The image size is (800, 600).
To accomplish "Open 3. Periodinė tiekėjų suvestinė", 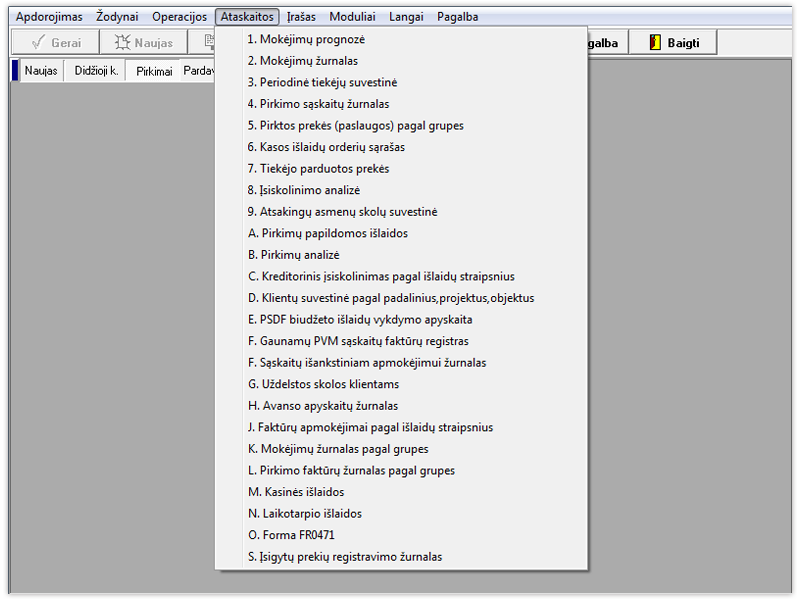I will coord(401,82).
